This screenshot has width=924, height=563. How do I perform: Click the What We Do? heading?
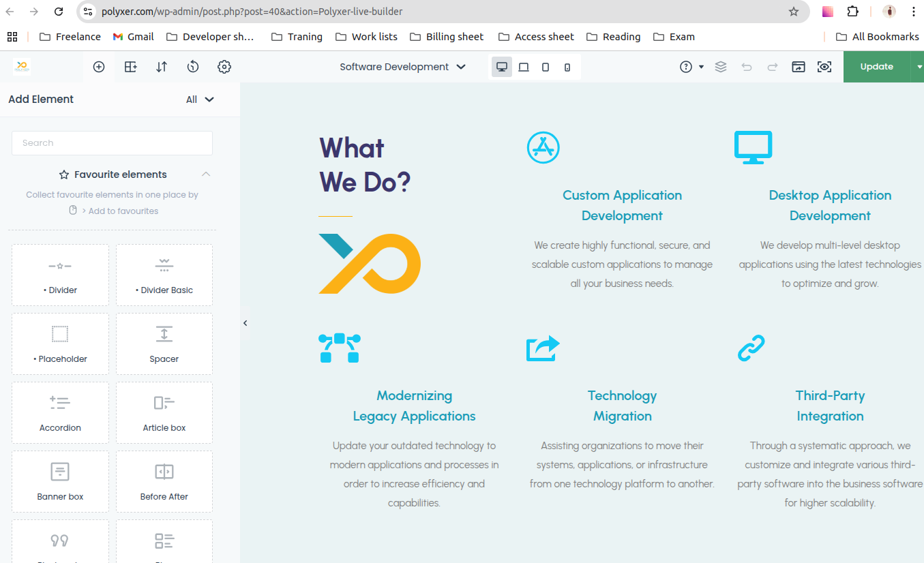(365, 164)
